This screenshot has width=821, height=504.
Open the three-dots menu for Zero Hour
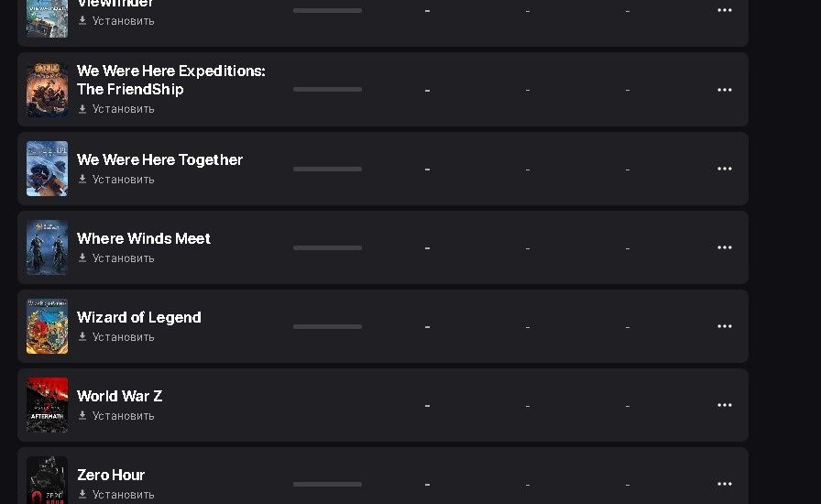pos(724,484)
